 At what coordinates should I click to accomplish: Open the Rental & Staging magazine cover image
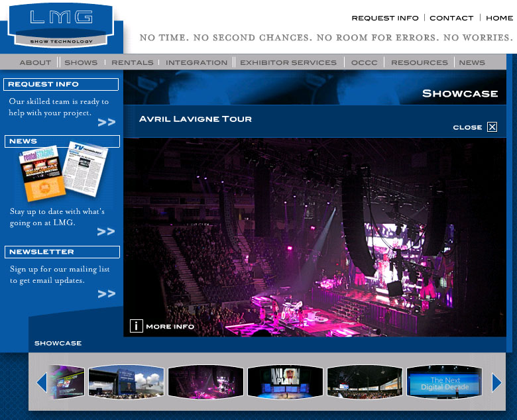42,174
